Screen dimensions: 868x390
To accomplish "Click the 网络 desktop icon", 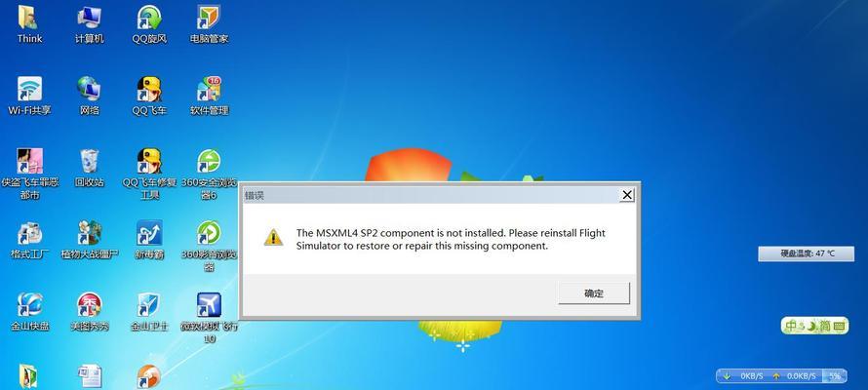I will click(x=89, y=97).
